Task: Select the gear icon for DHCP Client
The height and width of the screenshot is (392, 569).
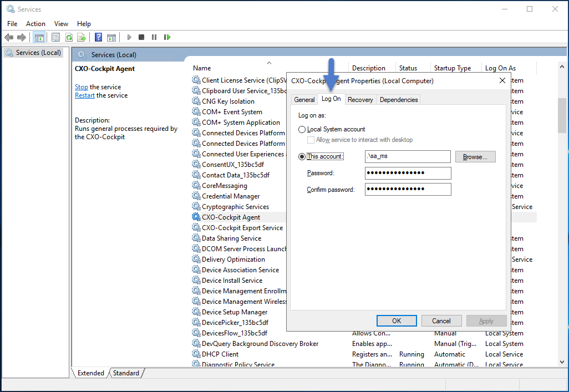Action: click(x=196, y=354)
